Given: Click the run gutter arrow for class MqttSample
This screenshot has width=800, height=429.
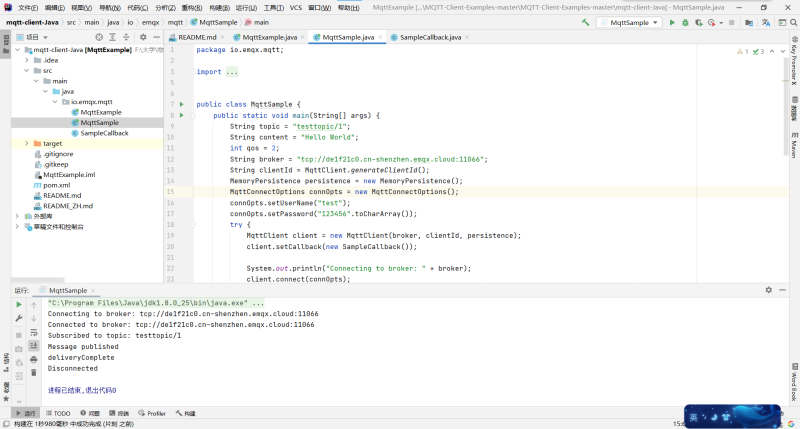Looking at the screenshot, I should tap(182, 104).
